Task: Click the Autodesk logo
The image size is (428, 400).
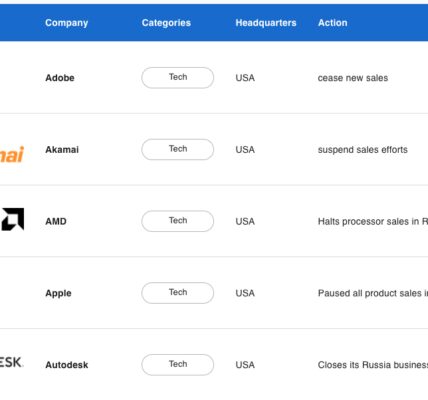Action: tap(11, 362)
